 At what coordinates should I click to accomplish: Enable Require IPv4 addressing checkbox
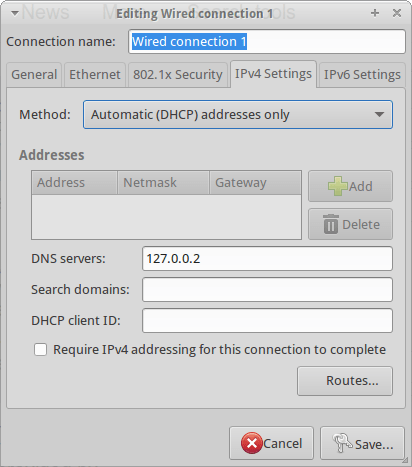(x=40, y=350)
